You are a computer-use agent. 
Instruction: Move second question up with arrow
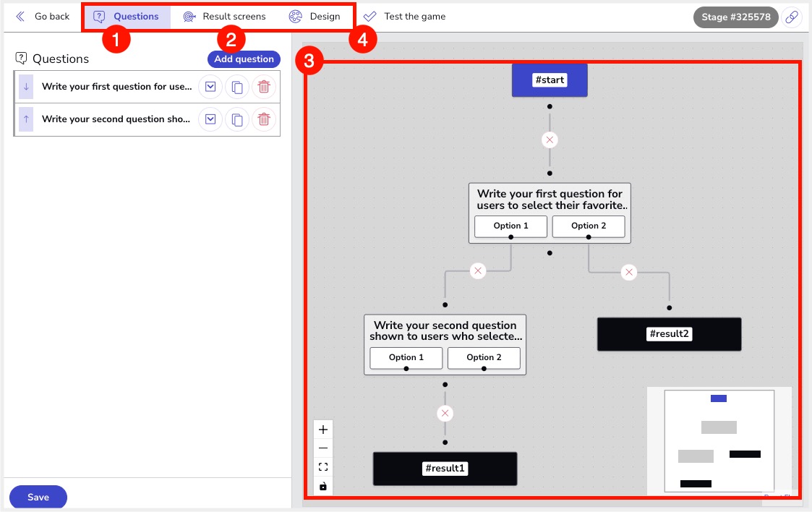[26, 119]
